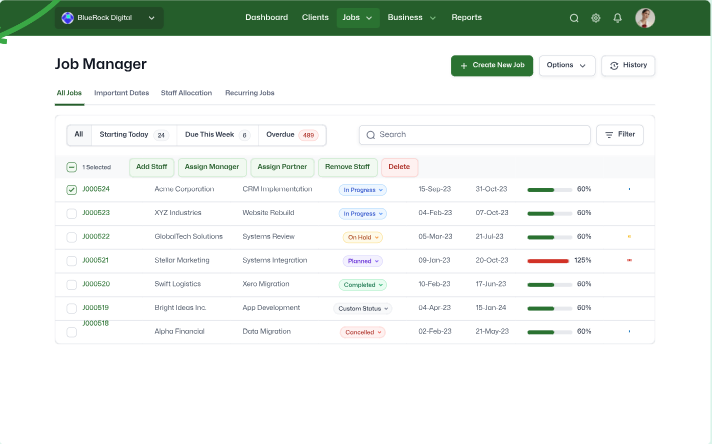This screenshot has width=712, height=444.
Task: Click the user profile avatar
Action: (x=645, y=18)
